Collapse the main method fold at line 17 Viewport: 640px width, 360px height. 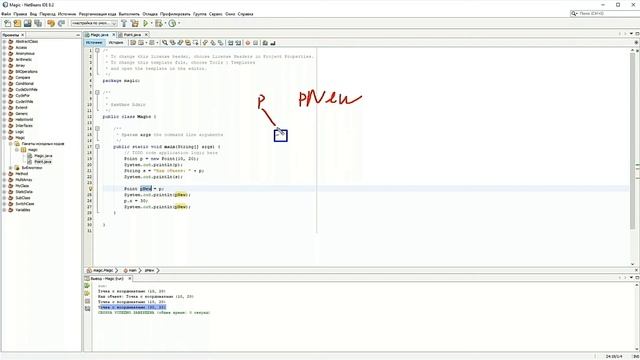(97, 147)
